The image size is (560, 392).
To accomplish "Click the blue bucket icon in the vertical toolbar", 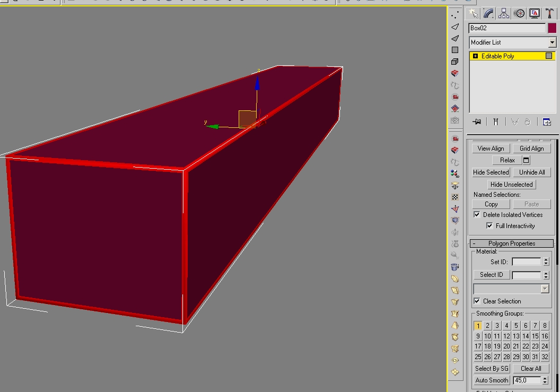I will click(454, 267).
